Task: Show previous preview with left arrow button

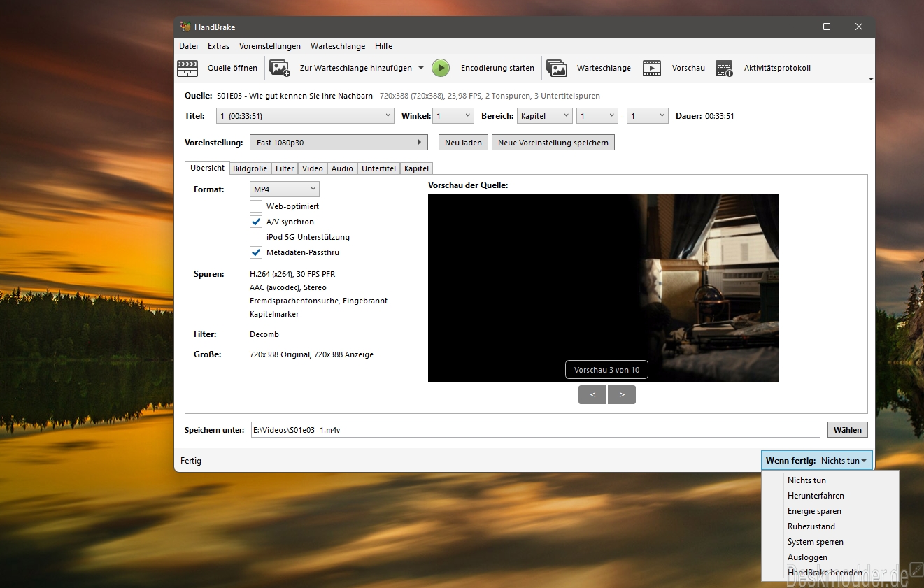Action: [x=592, y=395]
